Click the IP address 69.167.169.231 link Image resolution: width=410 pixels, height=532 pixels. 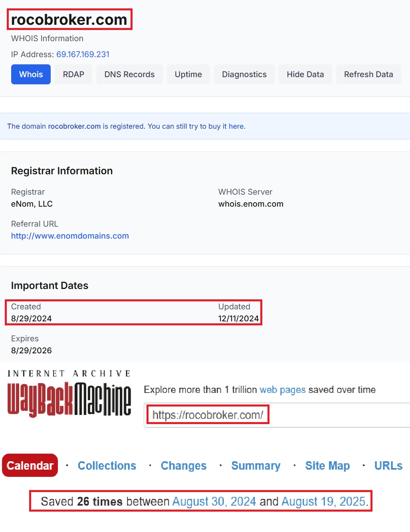(x=83, y=54)
